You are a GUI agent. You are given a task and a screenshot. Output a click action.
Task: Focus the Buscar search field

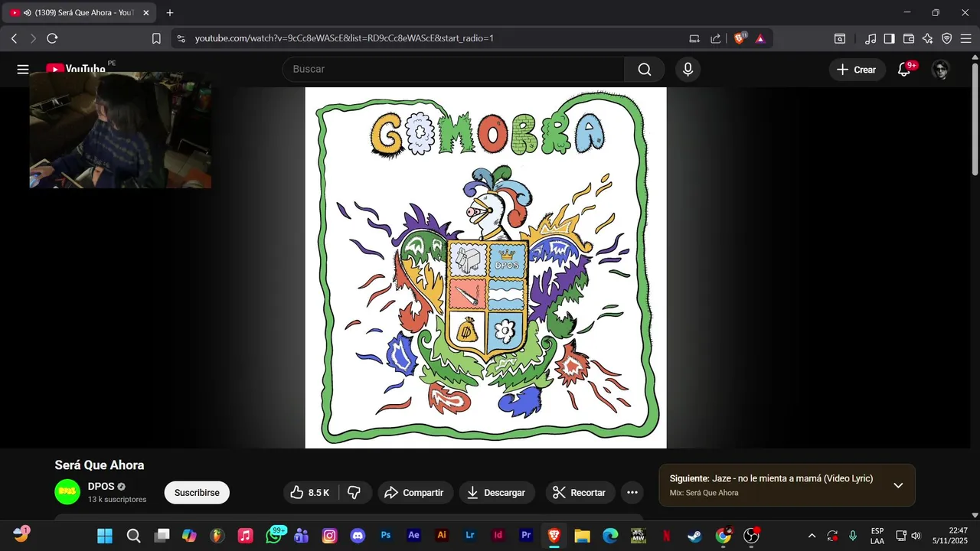point(454,70)
